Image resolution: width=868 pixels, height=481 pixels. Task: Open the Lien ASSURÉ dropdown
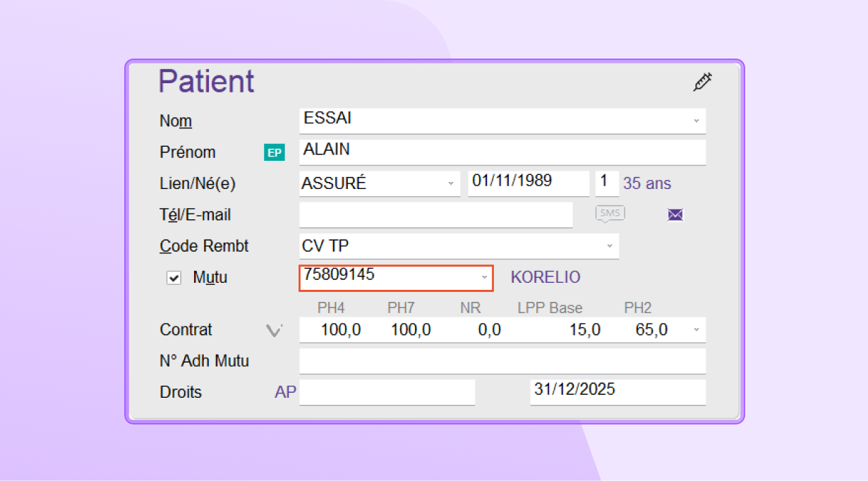(x=450, y=183)
